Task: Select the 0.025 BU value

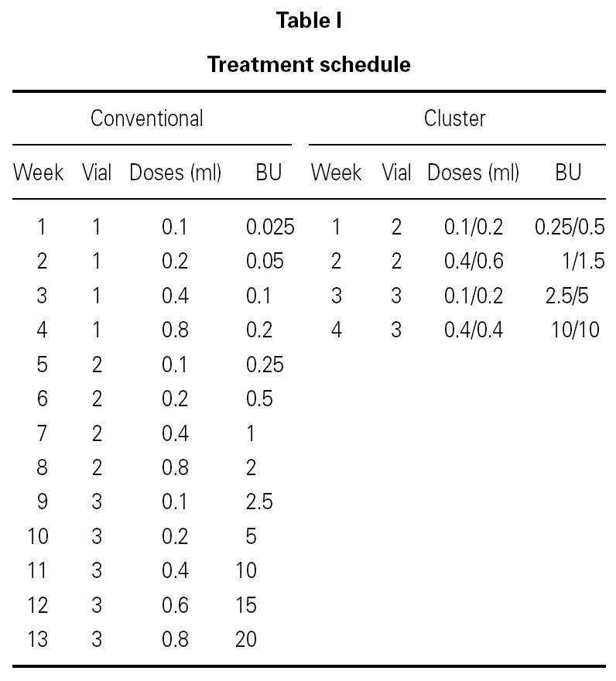Action: pyautogui.click(x=270, y=228)
